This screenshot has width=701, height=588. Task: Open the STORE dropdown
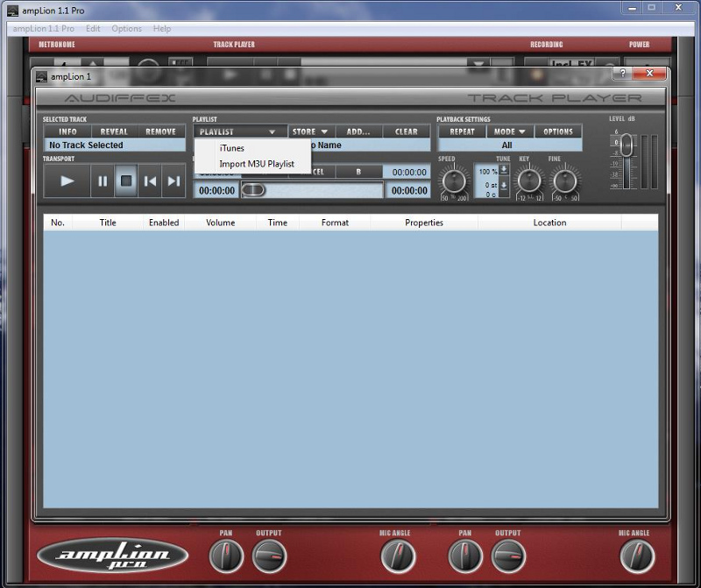point(310,131)
